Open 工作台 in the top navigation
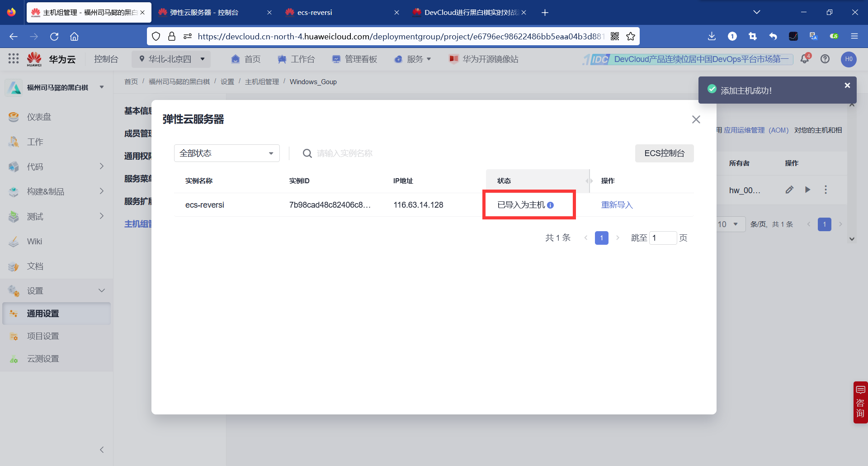The height and width of the screenshot is (466, 868). [x=296, y=59]
